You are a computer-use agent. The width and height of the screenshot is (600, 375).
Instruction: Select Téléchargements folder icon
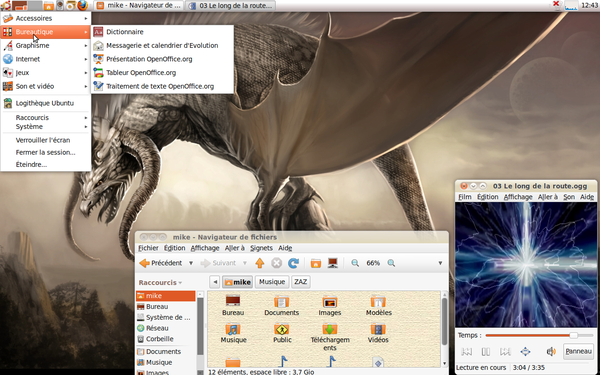(x=329, y=337)
